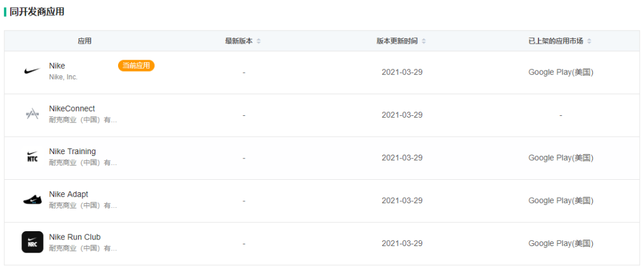Sort by 版本更新时间 column arrows

(423, 41)
